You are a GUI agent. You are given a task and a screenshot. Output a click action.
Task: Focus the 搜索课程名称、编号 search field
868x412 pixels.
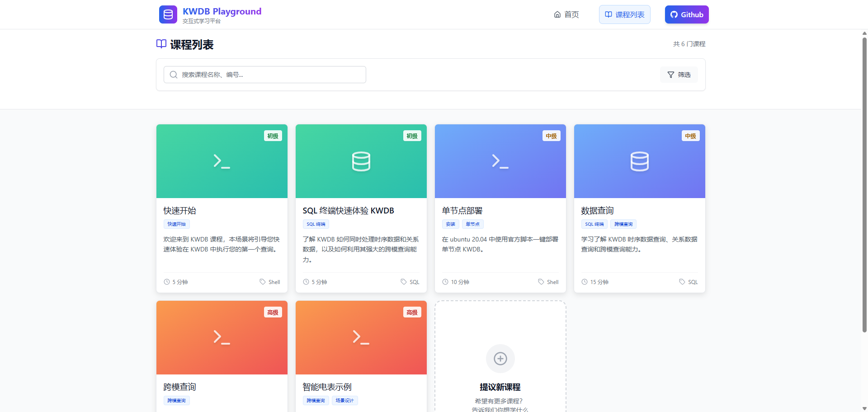coord(265,75)
